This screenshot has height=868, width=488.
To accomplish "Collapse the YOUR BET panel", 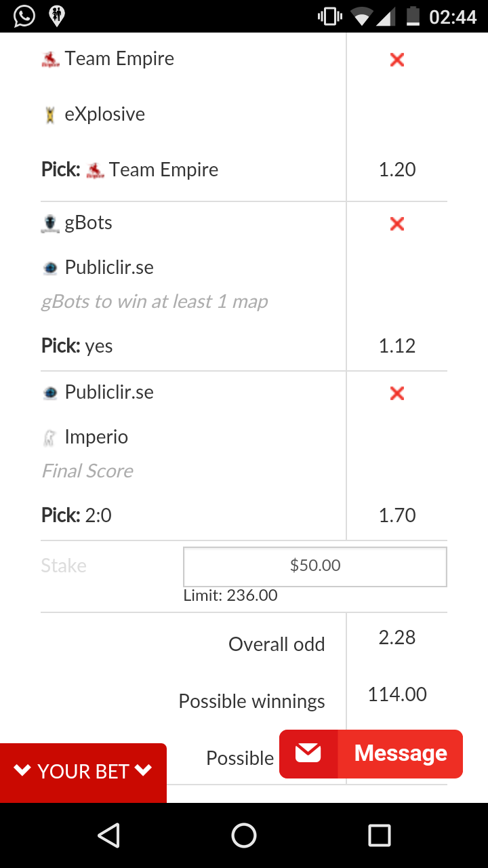I will [83, 772].
